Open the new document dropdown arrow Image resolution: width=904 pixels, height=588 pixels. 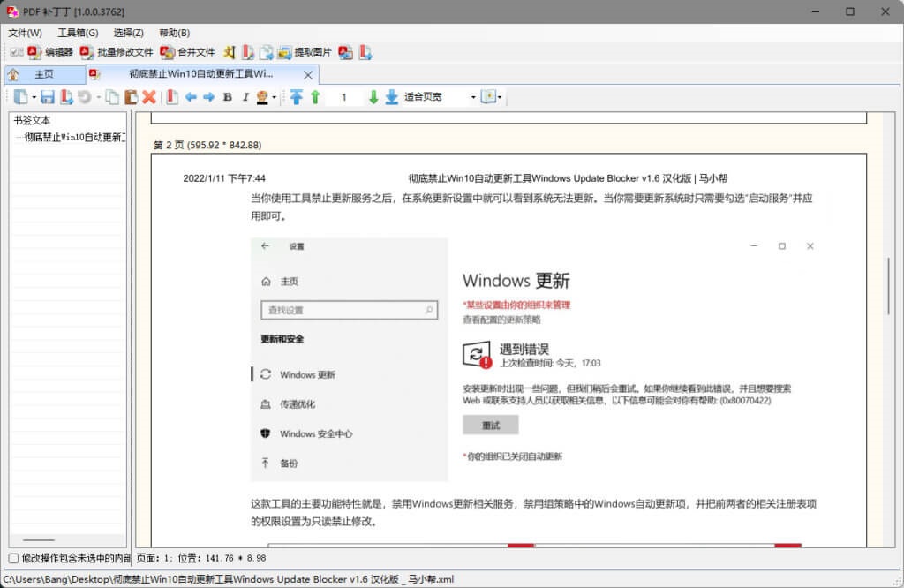(x=34, y=97)
